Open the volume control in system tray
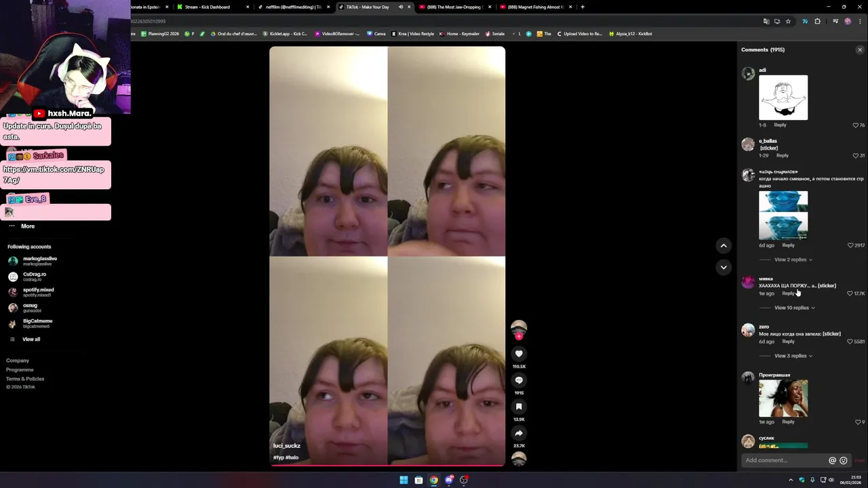 pos(832,480)
